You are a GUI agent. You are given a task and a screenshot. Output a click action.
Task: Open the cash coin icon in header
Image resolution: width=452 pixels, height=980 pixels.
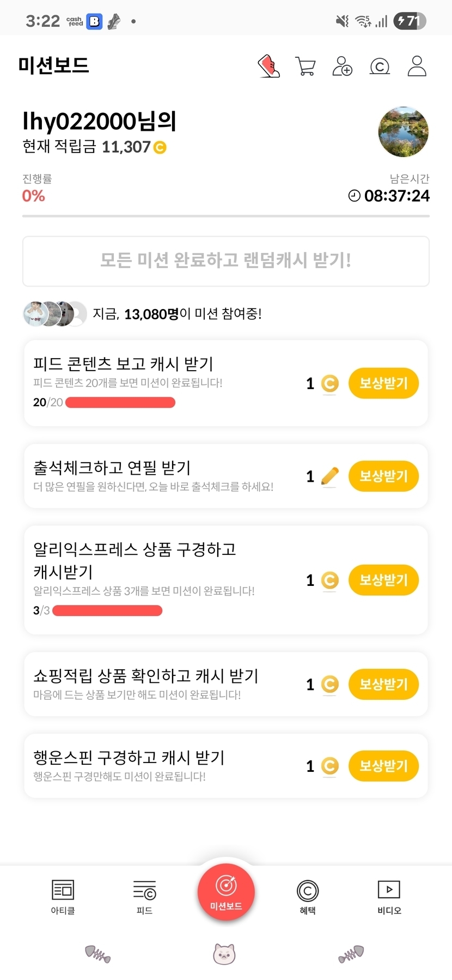click(x=380, y=66)
